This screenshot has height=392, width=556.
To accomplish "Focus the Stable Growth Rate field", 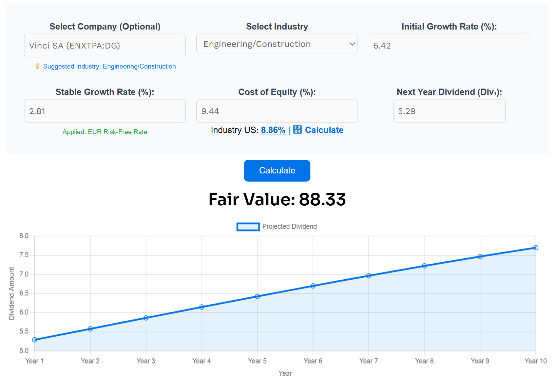I will (105, 111).
